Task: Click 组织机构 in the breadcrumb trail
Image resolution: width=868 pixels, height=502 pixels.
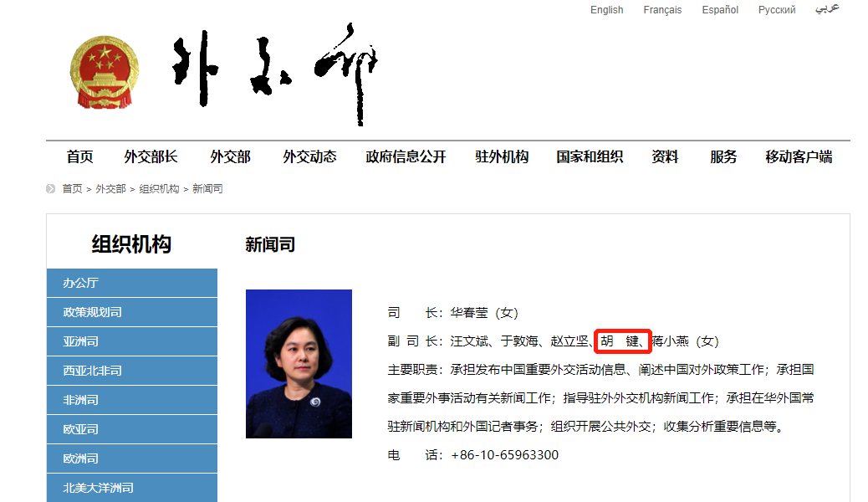Action: point(159,189)
